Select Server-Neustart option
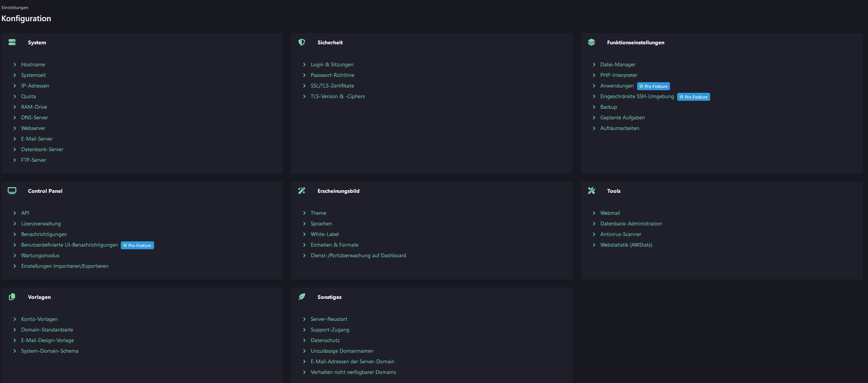 (x=329, y=319)
